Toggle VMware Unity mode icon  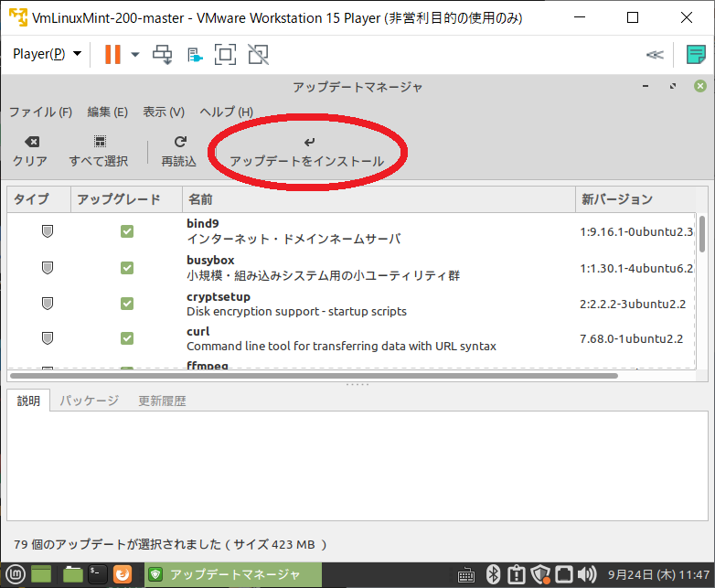[x=258, y=54]
